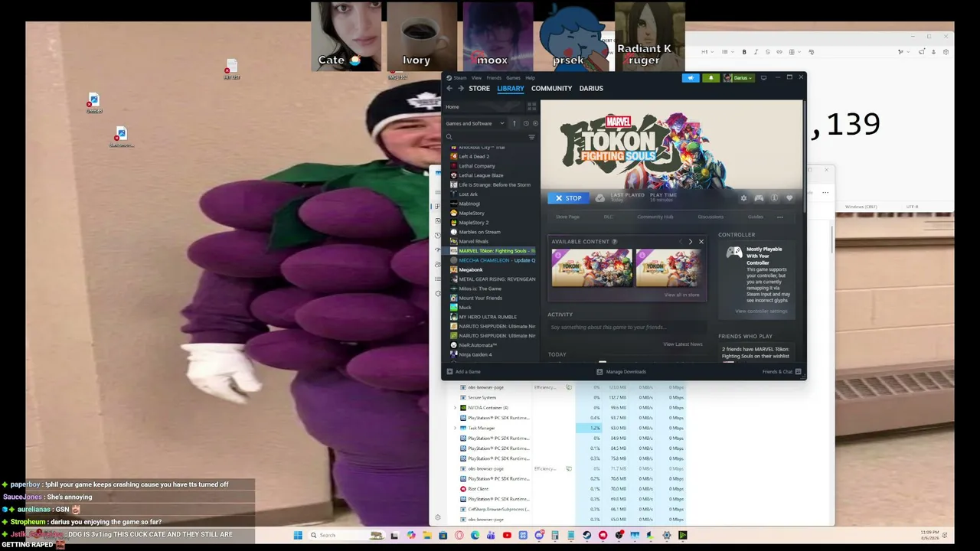Open the Discussions tab
This screenshot has height=551, width=980.
[710, 217]
